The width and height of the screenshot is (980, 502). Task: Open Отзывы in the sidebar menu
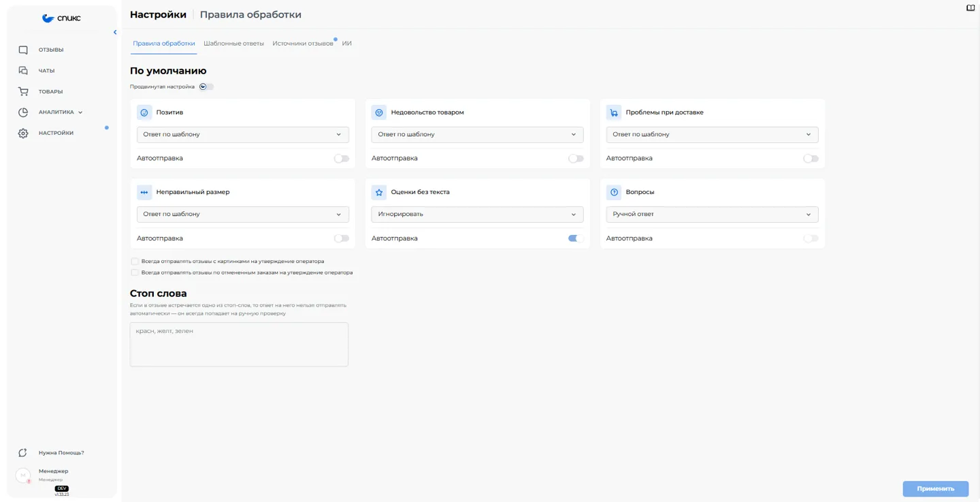click(51, 50)
